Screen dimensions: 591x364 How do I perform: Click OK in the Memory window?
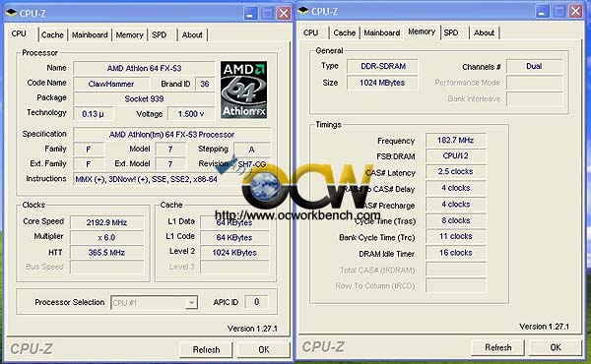[556, 347]
